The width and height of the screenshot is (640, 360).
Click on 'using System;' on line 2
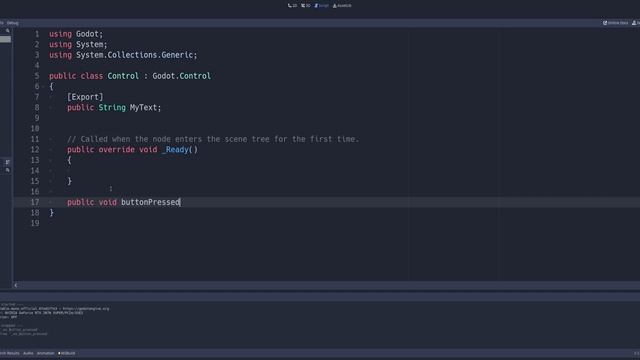click(x=78, y=44)
